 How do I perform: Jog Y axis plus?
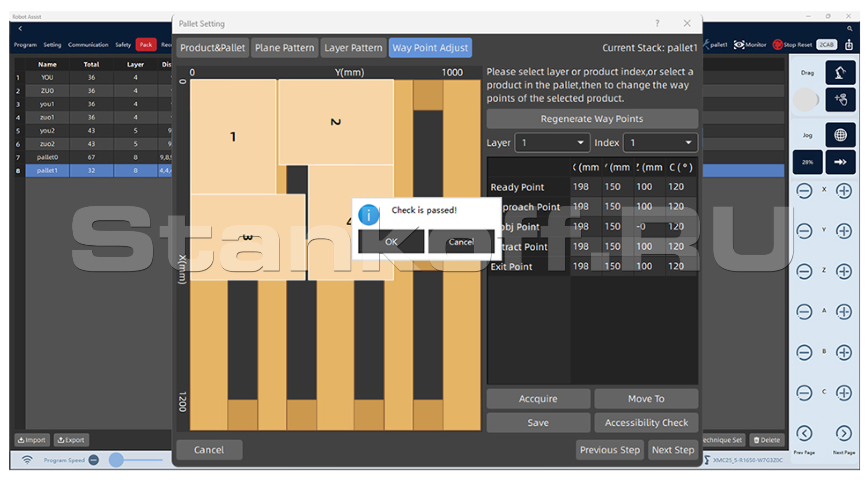(844, 231)
